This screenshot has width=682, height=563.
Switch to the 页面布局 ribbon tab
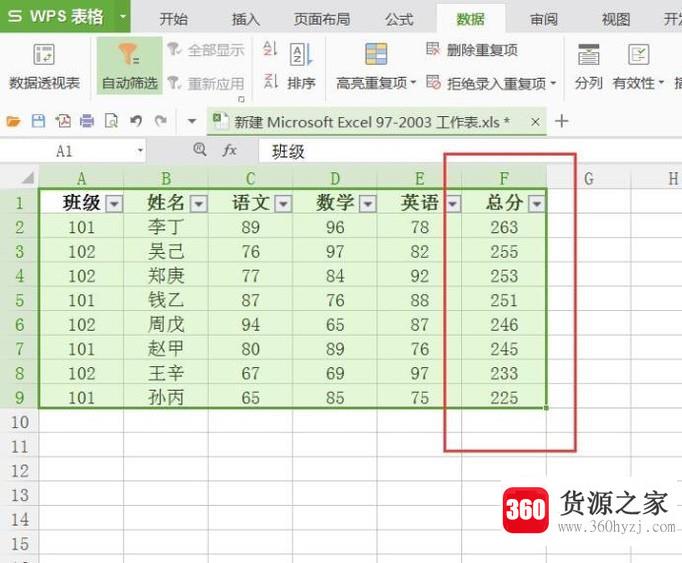pos(322,19)
